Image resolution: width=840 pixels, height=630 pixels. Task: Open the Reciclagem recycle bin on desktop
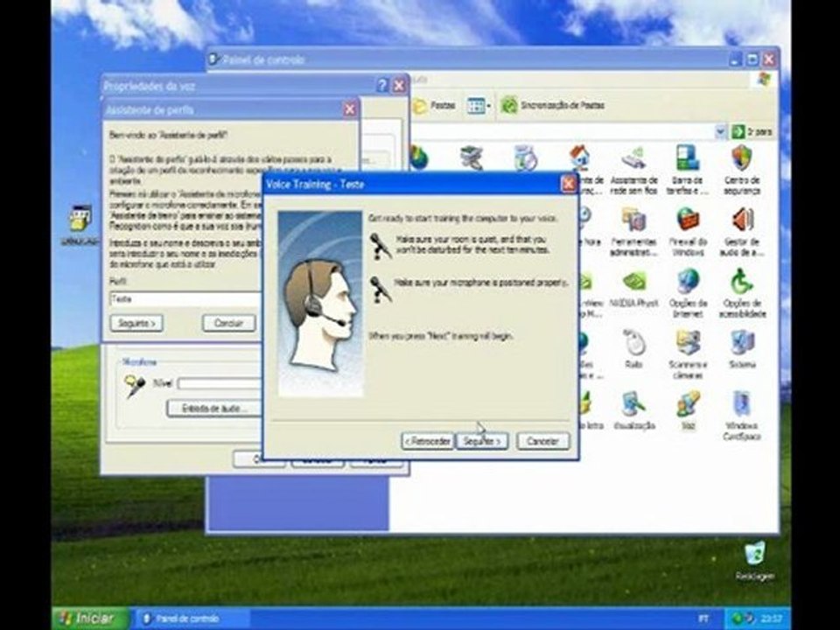pyautogui.click(x=754, y=561)
